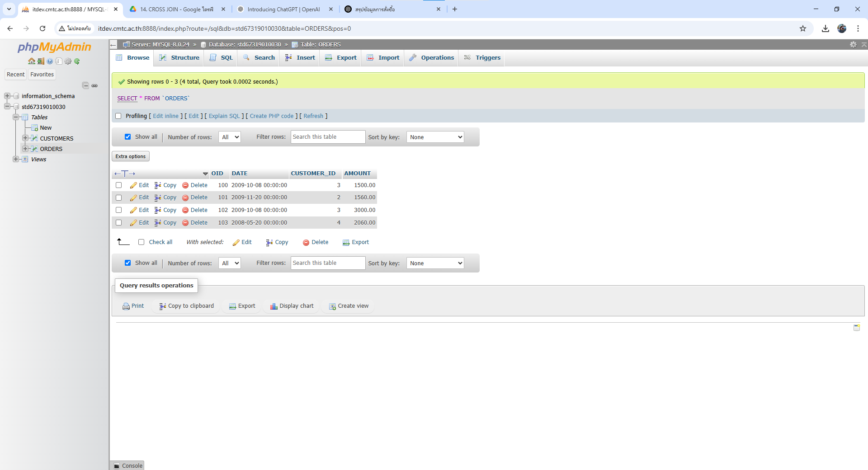This screenshot has height=470, width=868.
Task: Reload navigation panel with green refresh icon
Action: point(77,61)
